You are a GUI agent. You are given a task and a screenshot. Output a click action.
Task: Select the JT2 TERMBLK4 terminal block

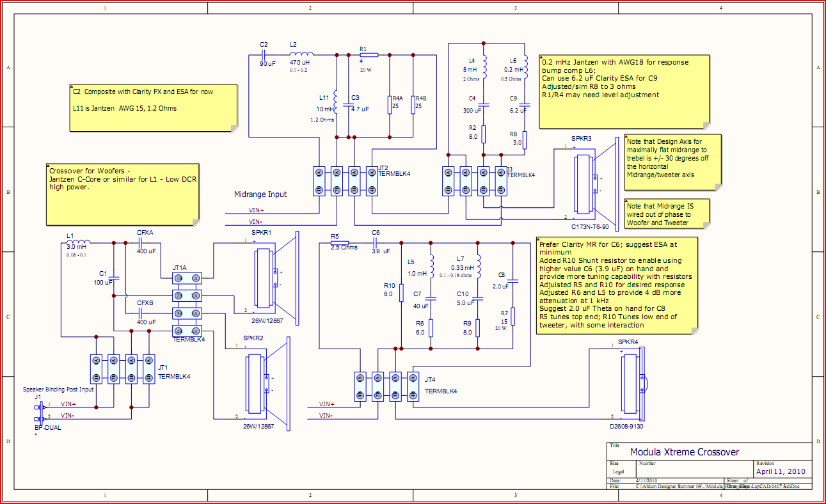pyautogui.click(x=344, y=181)
